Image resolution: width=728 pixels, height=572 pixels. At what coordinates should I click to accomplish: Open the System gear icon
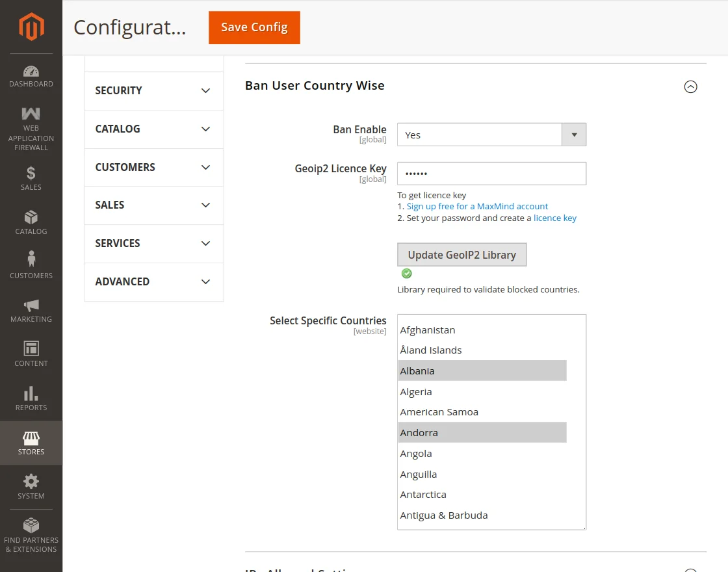pos(31,482)
